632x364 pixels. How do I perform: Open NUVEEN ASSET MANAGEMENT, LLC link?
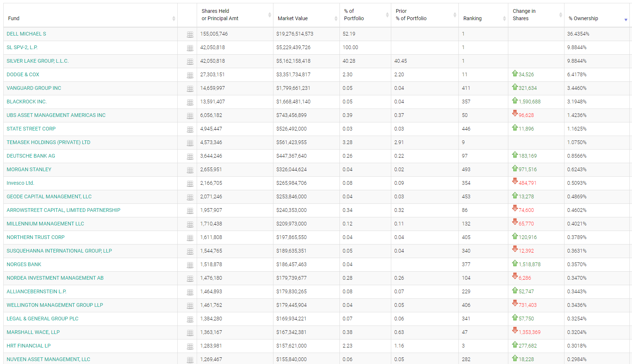(48, 359)
